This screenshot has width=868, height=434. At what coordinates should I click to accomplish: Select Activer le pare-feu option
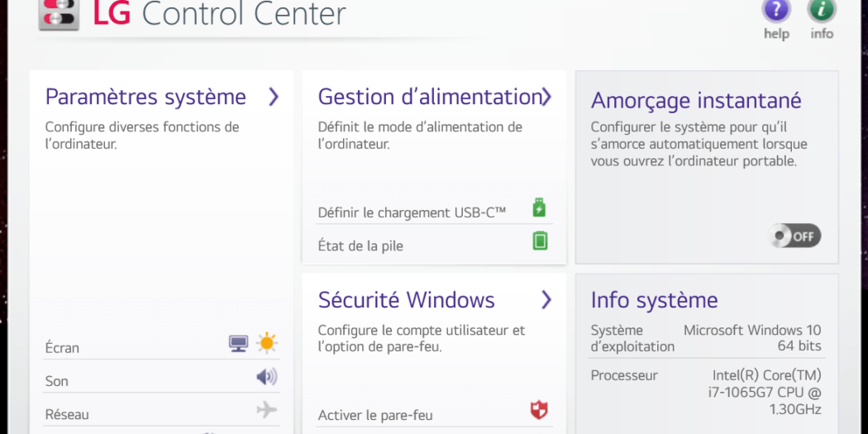[x=375, y=415]
